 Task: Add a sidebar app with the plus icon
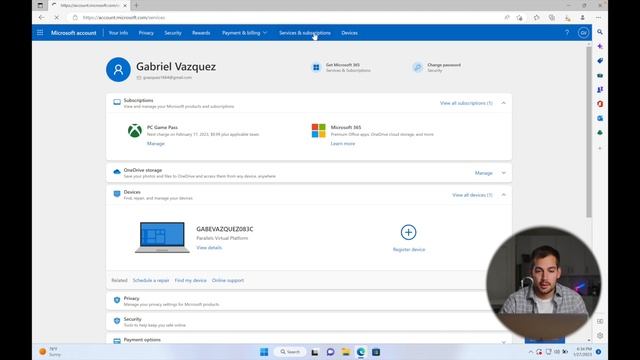[x=600, y=148]
